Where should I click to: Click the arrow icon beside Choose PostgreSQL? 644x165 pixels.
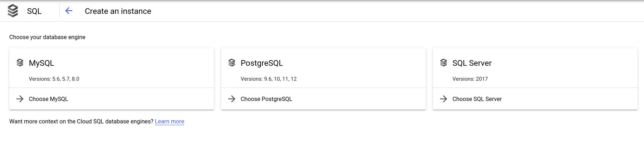pos(232,99)
